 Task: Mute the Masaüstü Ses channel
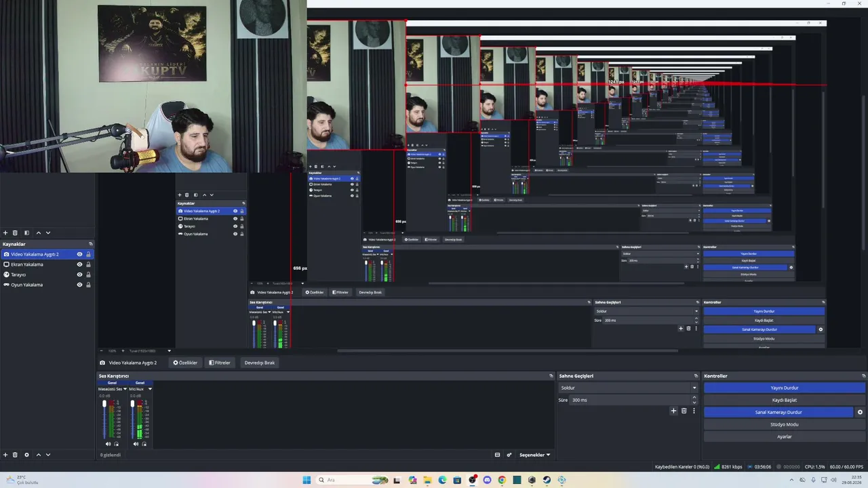coord(108,444)
